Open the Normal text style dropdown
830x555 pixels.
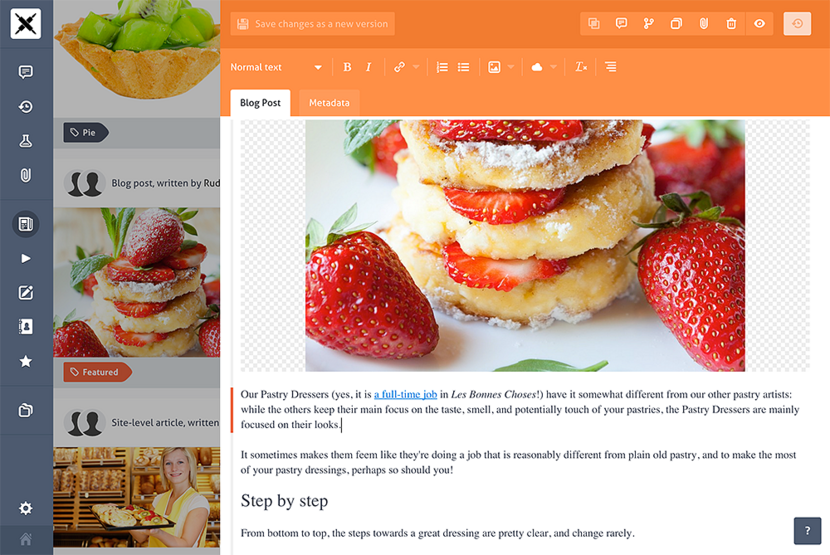[x=276, y=67]
